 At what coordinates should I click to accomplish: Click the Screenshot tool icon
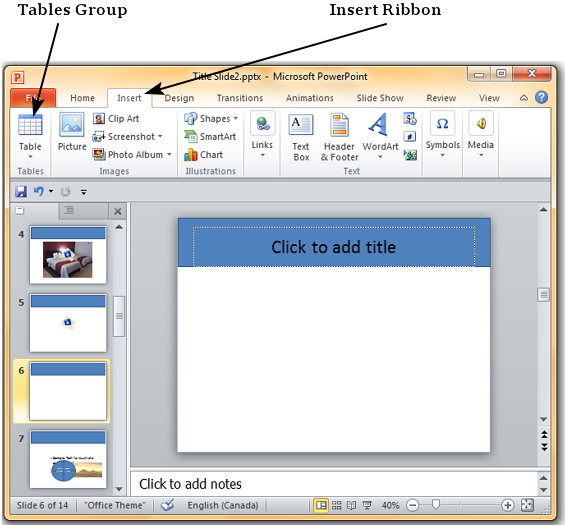99,137
